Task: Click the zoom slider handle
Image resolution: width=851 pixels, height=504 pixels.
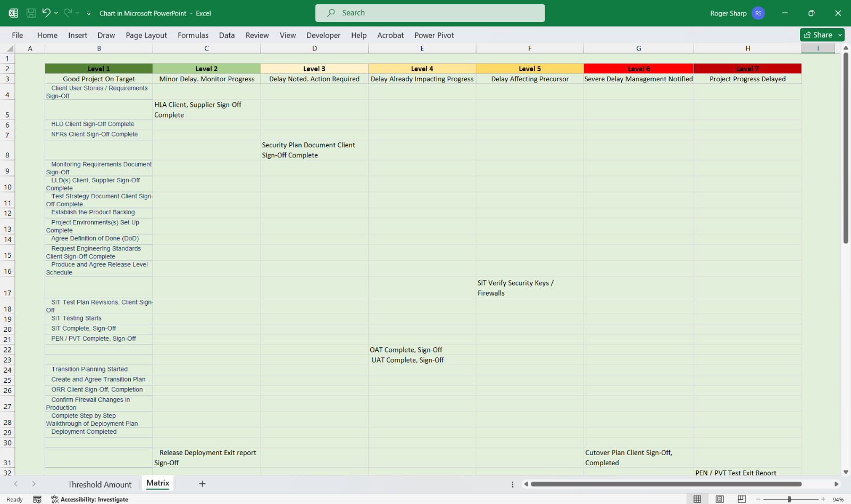Action: pyautogui.click(x=789, y=499)
